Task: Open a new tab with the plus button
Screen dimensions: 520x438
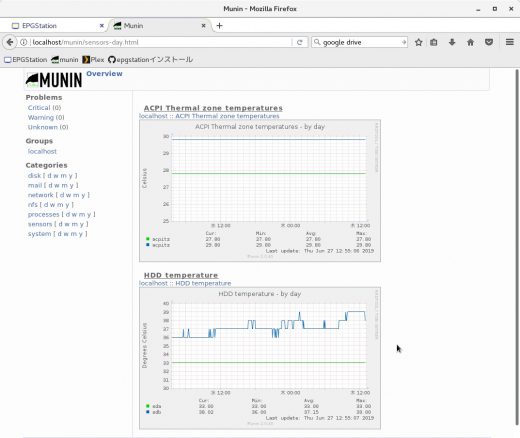Action: coord(219,26)
